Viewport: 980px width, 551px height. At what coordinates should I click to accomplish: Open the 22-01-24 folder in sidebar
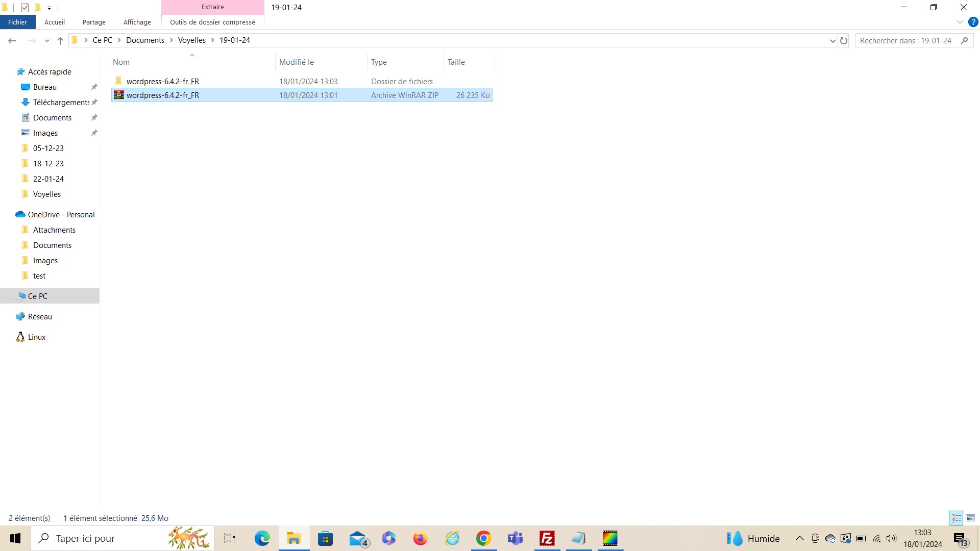(48, 179)
